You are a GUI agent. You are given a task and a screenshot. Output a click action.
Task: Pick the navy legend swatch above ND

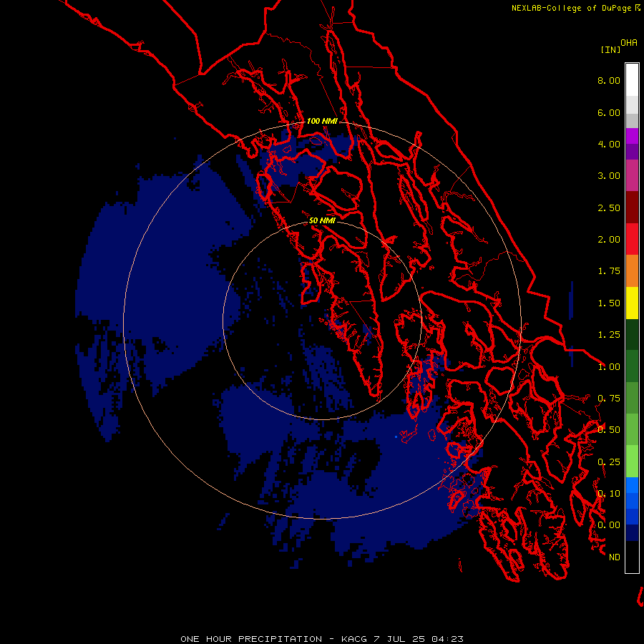click(632, 533)
